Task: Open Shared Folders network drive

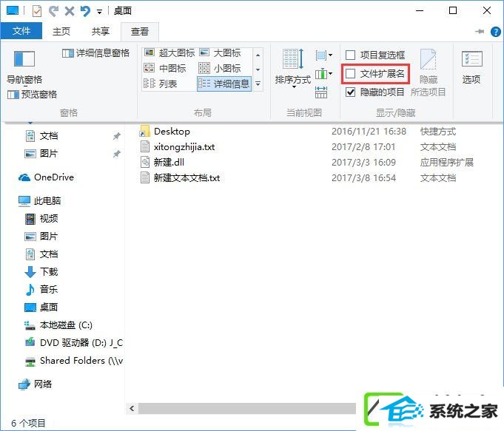Action: coord(74,361)
